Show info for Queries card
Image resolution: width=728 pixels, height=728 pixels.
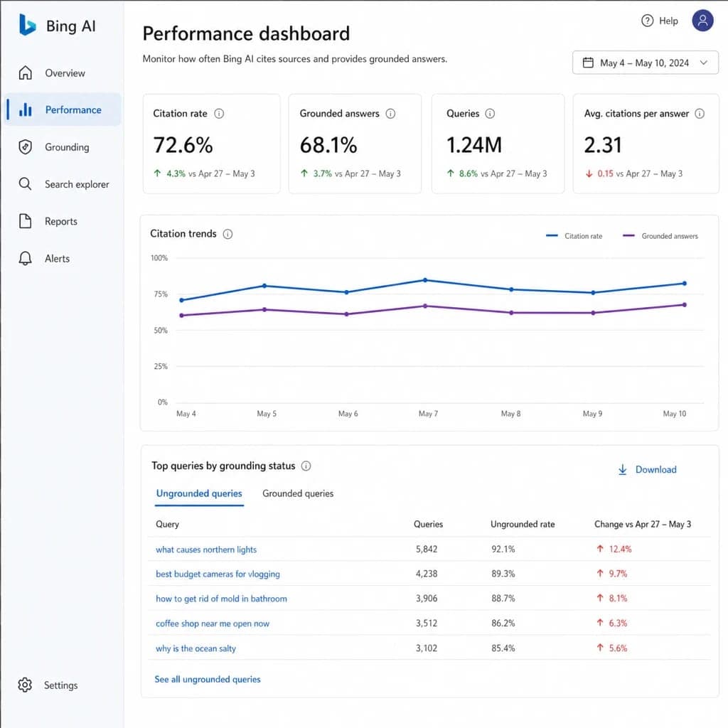click(490, 113)
